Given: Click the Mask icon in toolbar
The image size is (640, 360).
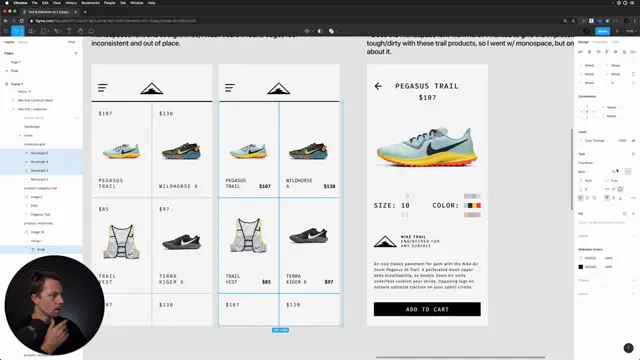Looking at the screenshot, I should 320,31.
